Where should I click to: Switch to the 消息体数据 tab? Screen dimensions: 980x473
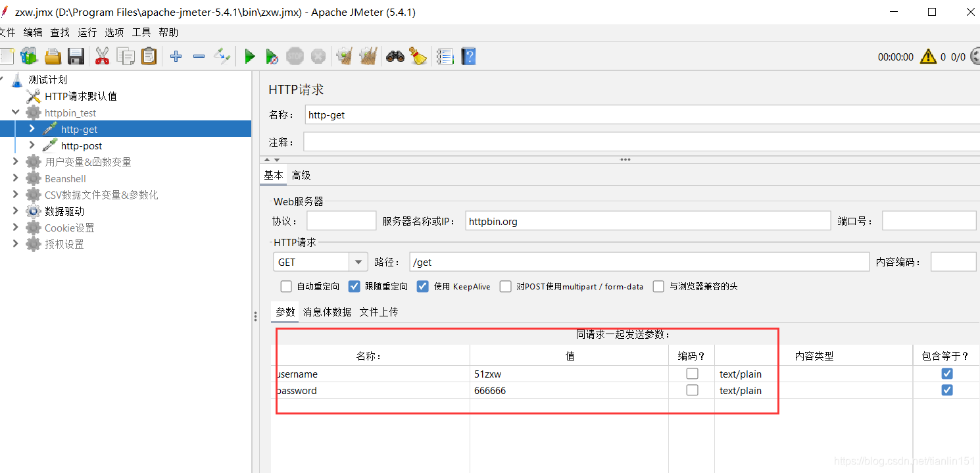[327, 312]
